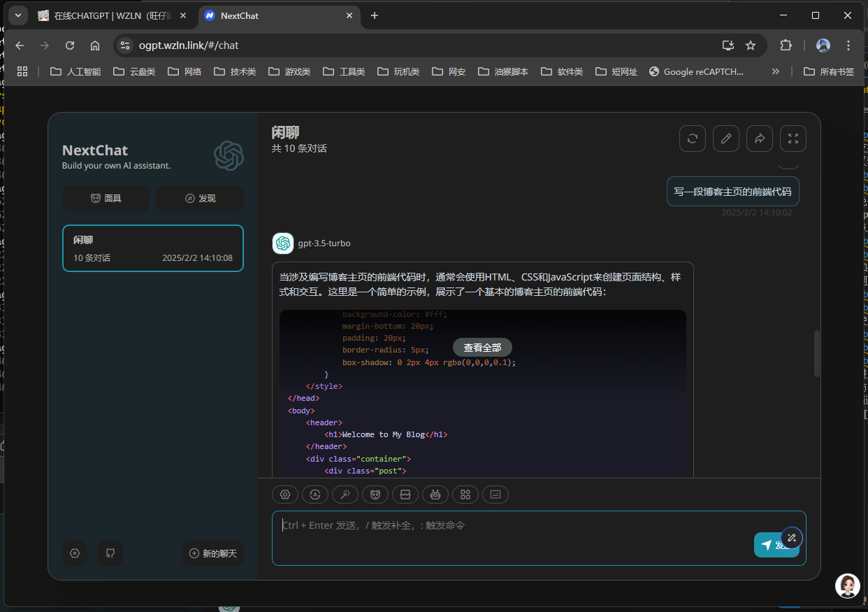Open a new browser tab
This screenshot has height=612, width=868.
pyautogui.click(x=375, y=15)
